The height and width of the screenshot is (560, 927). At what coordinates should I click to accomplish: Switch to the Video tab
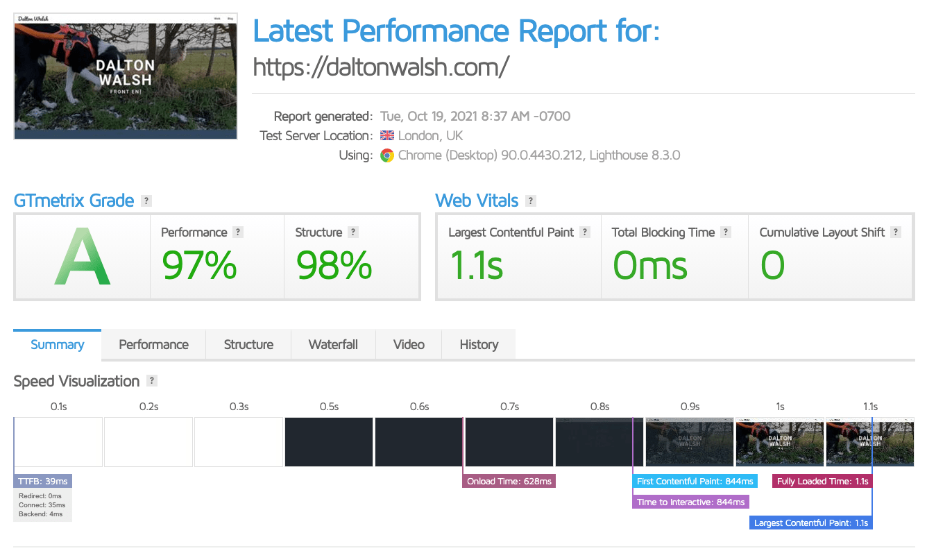pyautogui.click(x=409, y=345)
